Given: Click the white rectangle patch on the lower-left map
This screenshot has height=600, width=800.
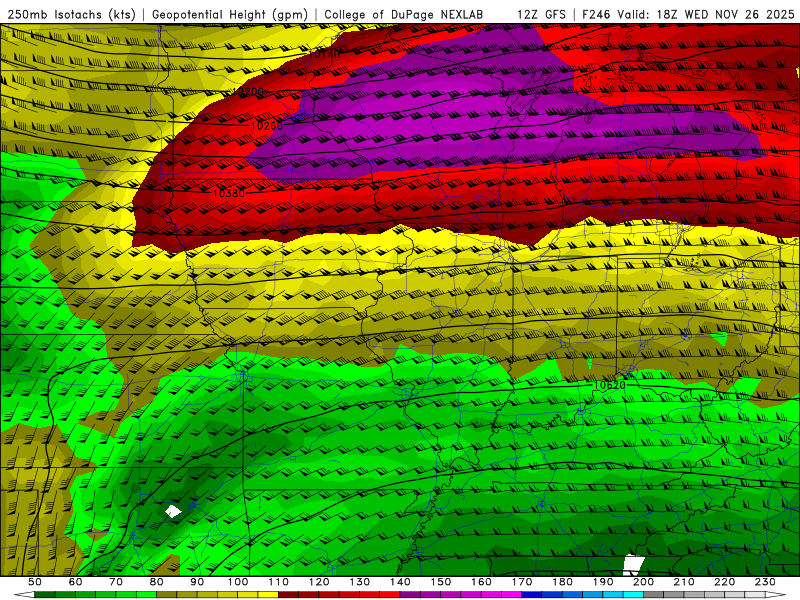Looking at the screenshot, I should pyautogui.click(x=173, y=511).
